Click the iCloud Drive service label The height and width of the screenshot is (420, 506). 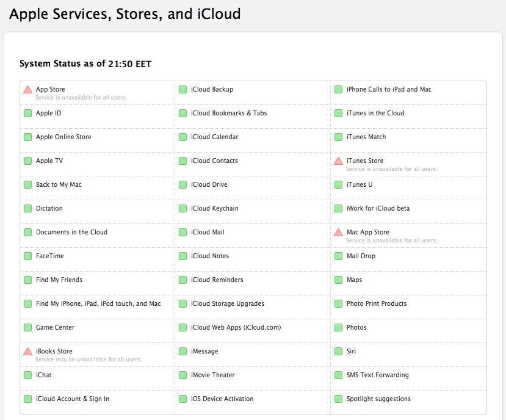coord(209,185)
